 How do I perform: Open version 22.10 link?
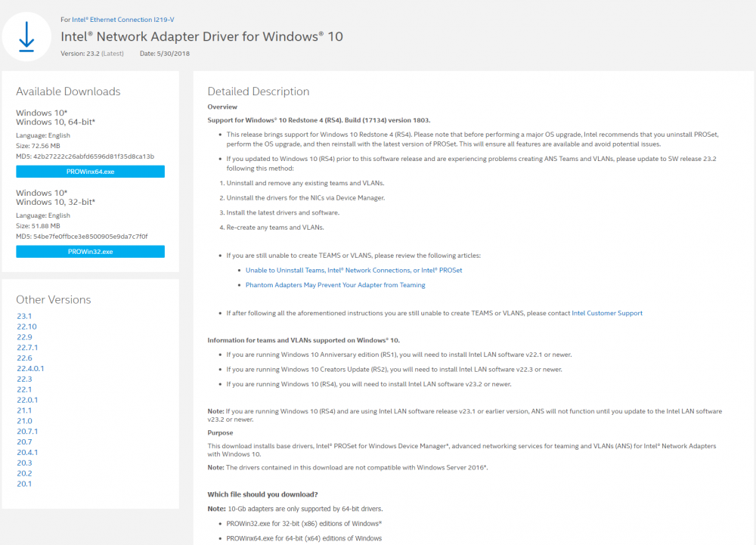coord(26,327)
